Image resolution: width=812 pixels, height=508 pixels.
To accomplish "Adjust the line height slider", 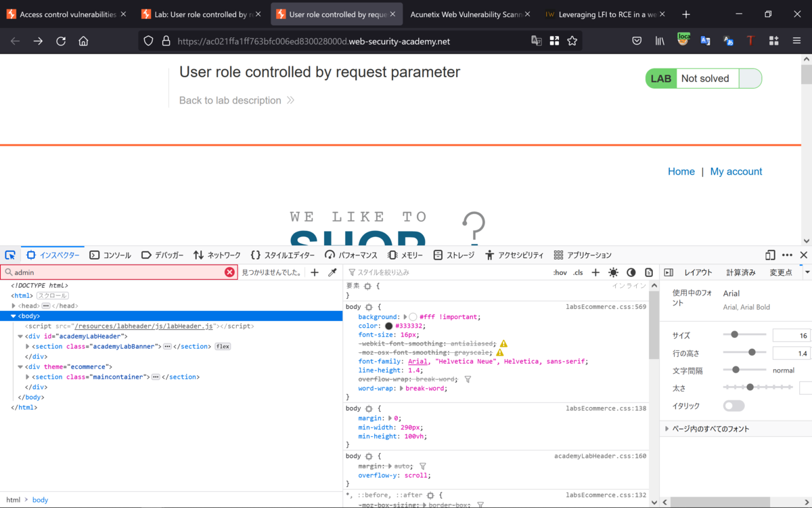I will coord(744,352).
